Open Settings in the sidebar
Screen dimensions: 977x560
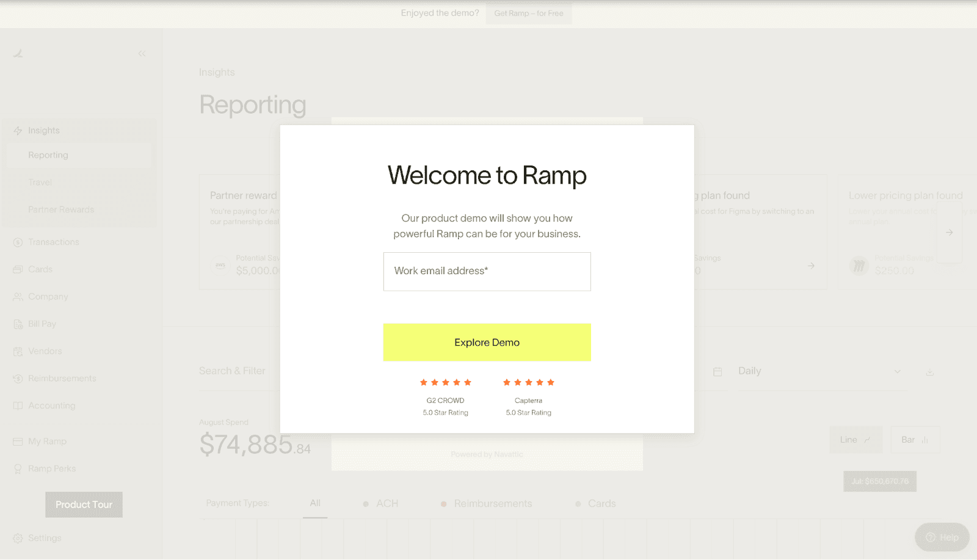(45, 538)
